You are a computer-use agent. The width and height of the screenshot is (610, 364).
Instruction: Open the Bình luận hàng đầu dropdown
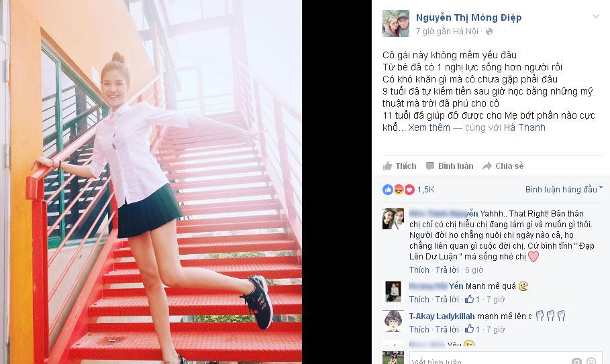(564, 190)
